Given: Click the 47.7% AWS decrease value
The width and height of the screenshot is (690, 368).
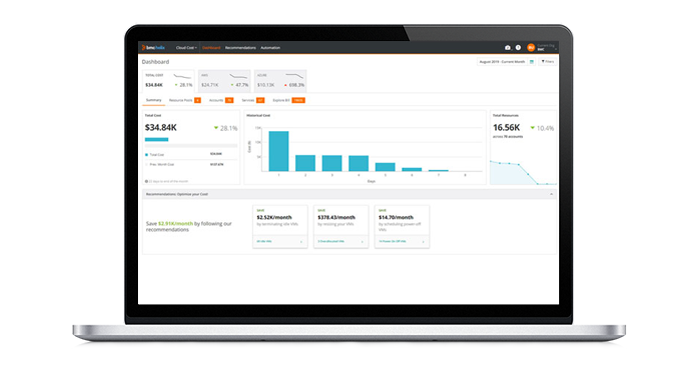Looking at the screenshot, I should click(x=242, y=85).
